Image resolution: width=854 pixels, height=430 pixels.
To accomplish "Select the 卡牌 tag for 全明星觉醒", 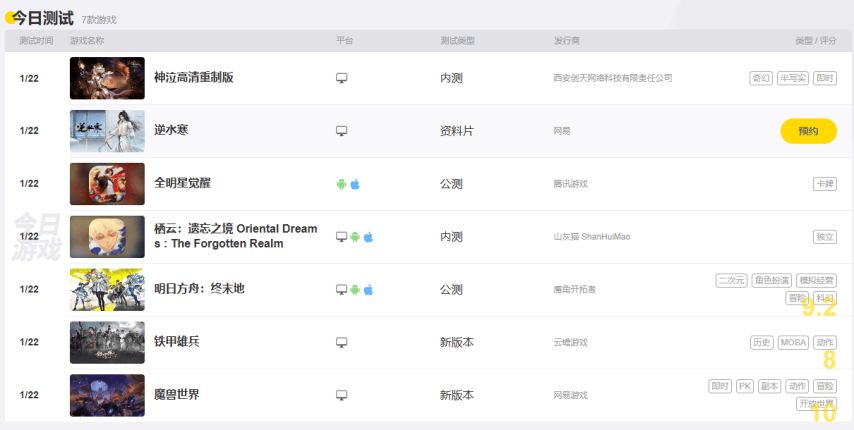I will 824,184.
